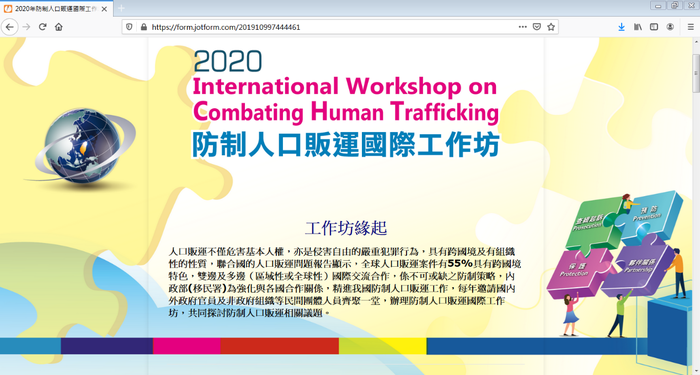Click the Chinese title 防制人口販運國際工作坊

pos(345,144)
